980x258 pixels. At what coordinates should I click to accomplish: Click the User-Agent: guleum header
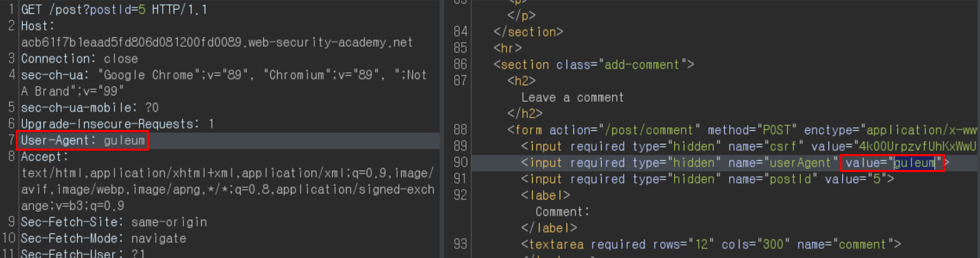coord(83,141)
